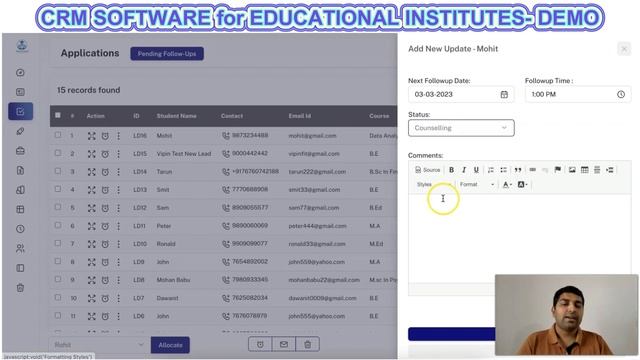
Task: Select the Applications checklist icon in the sidebar
Action: click(x=20, y=111)
